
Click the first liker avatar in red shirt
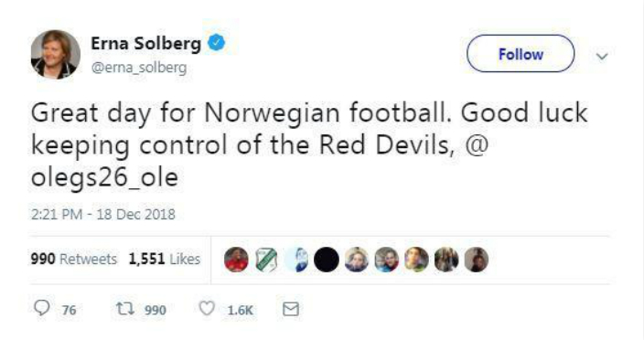[236, 260]
